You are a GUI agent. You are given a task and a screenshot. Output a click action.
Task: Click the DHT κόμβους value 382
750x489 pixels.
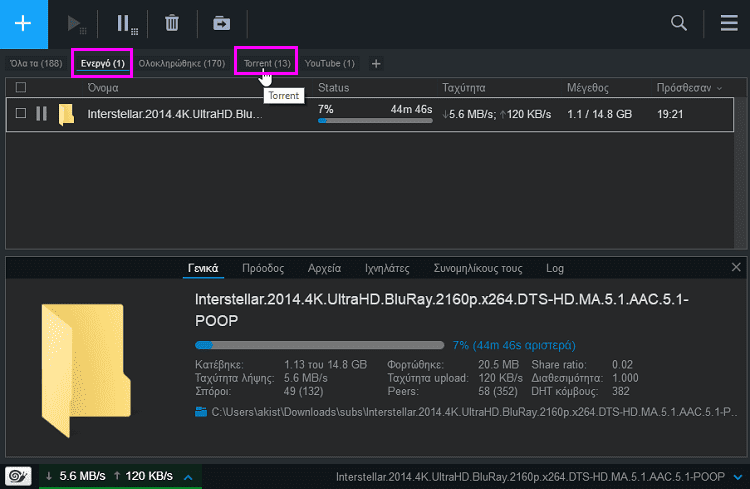[x=621, y=391]
